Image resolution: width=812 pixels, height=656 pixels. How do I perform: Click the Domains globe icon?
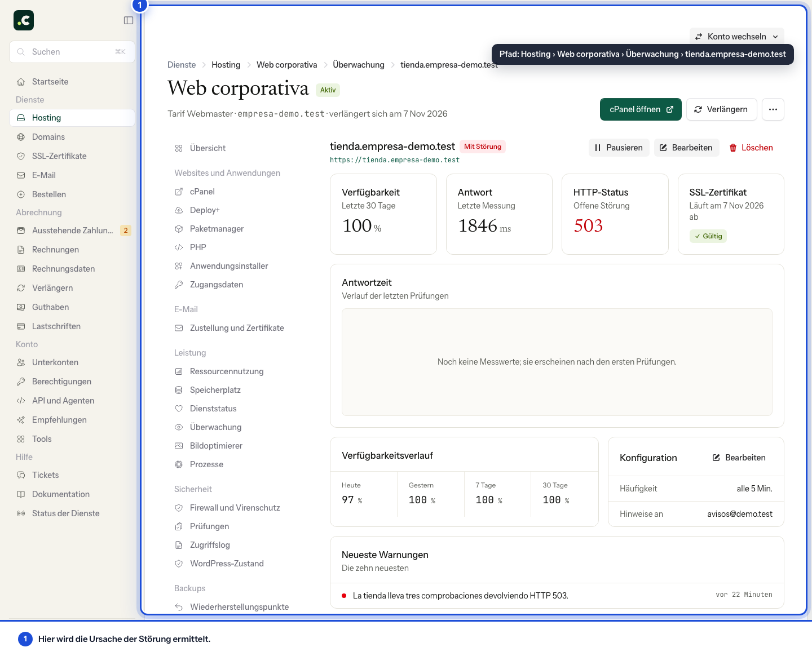[21, 137]
